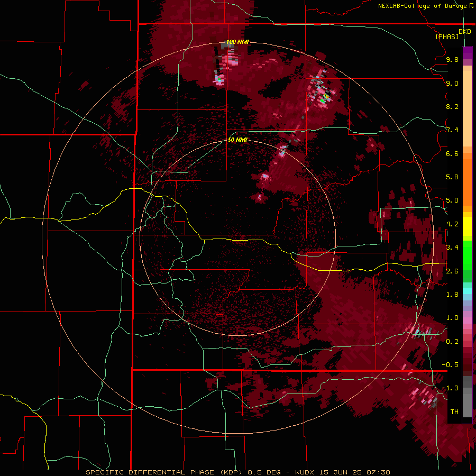Click the 1.0 value on color scale
The image size is (476, 476).
coord(452,318)
